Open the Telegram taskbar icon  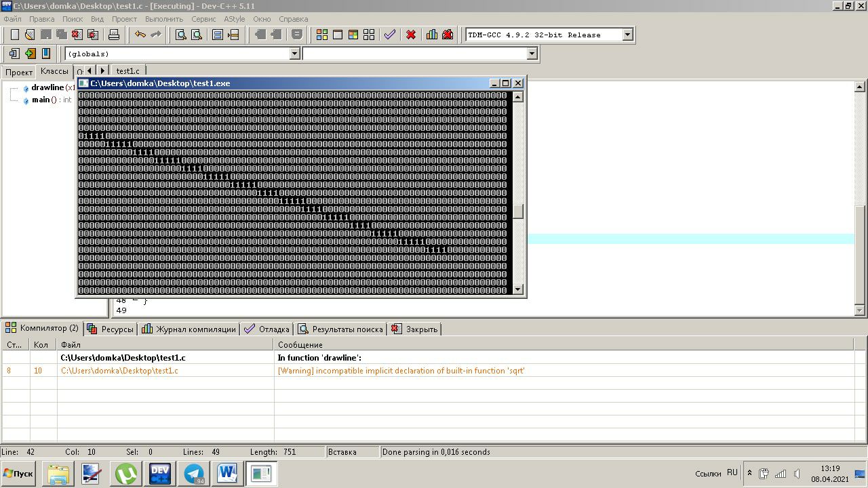click(x=193, y=474)
